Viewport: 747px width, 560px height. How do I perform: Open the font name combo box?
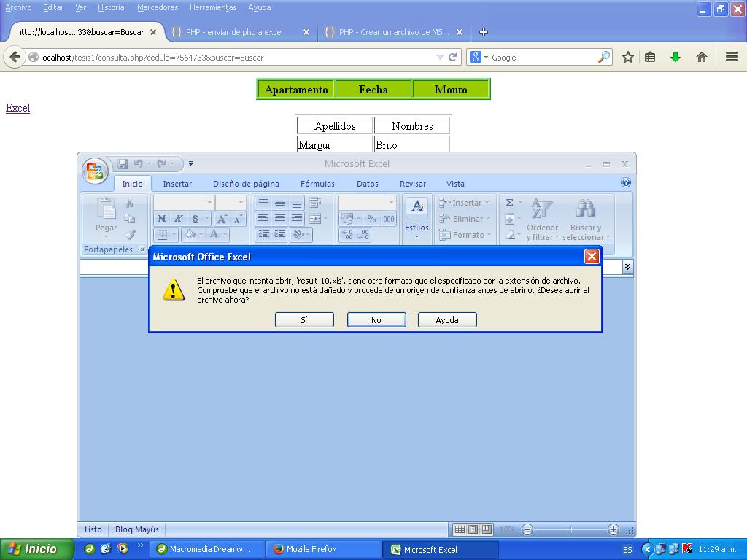[x=183, y=203]
